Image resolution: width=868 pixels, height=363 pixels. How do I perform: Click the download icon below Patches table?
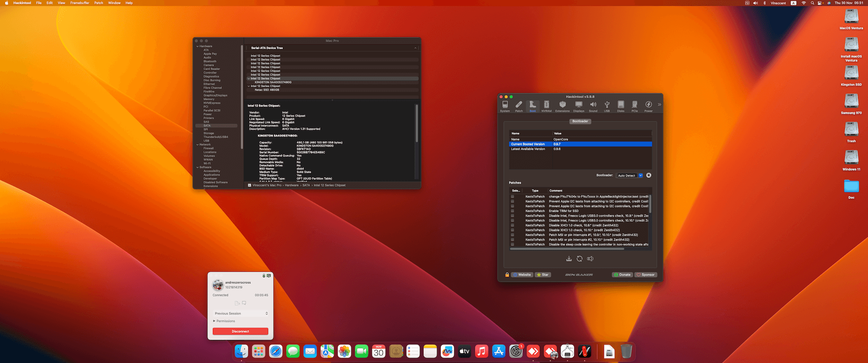click(x=569, y=259)
